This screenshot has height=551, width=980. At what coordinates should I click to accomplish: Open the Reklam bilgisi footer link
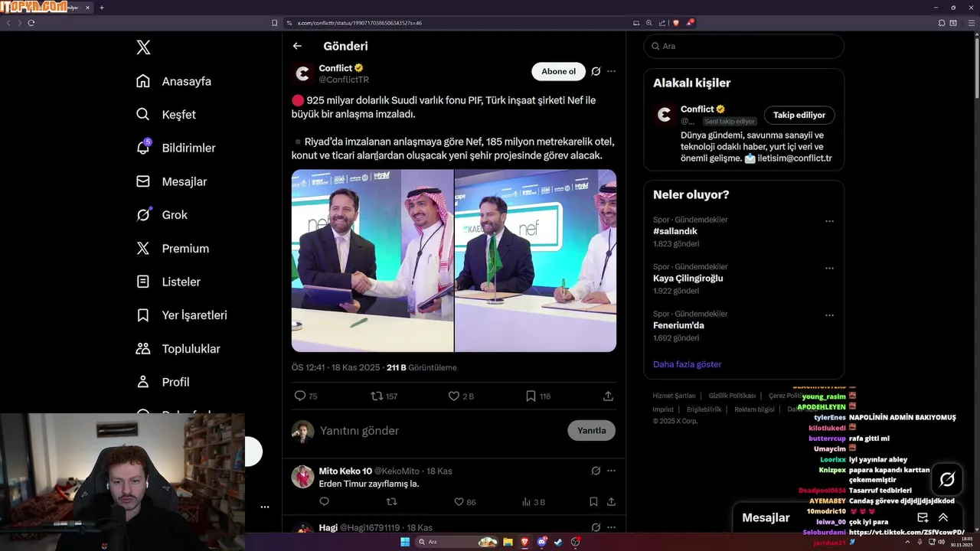coord(754,409)
